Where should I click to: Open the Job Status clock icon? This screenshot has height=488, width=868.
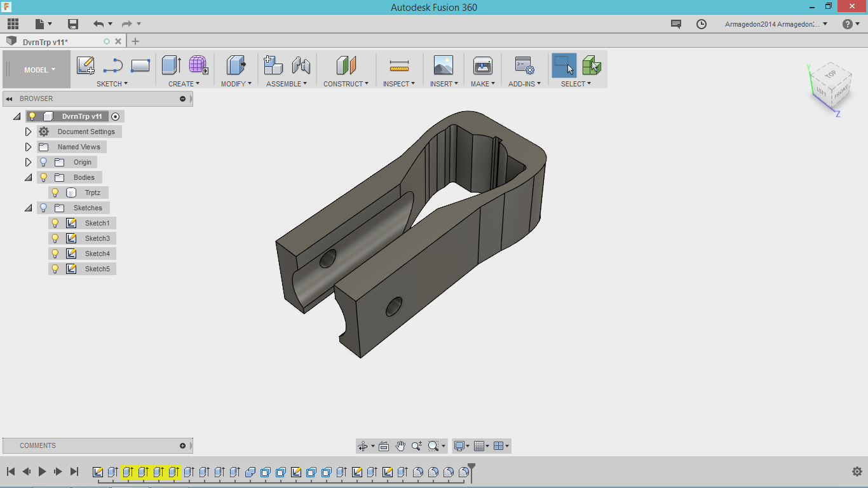[x=702, y=24]
